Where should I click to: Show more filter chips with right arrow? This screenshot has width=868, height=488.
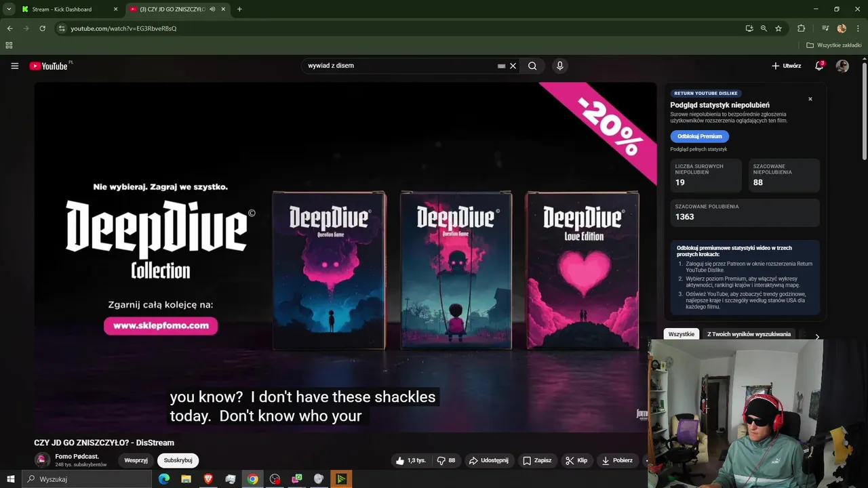tap(817, 336)
